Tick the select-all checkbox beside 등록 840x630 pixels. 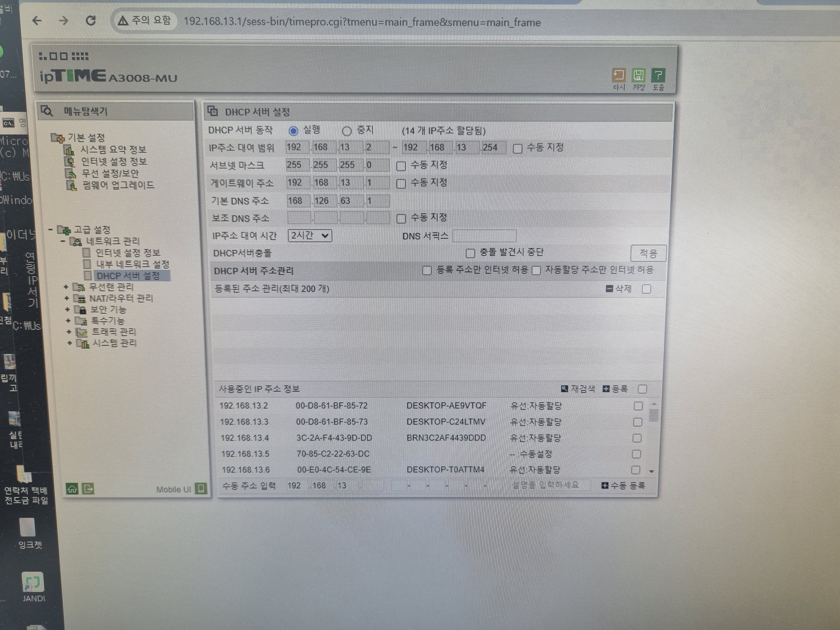(x=642, y=389)
